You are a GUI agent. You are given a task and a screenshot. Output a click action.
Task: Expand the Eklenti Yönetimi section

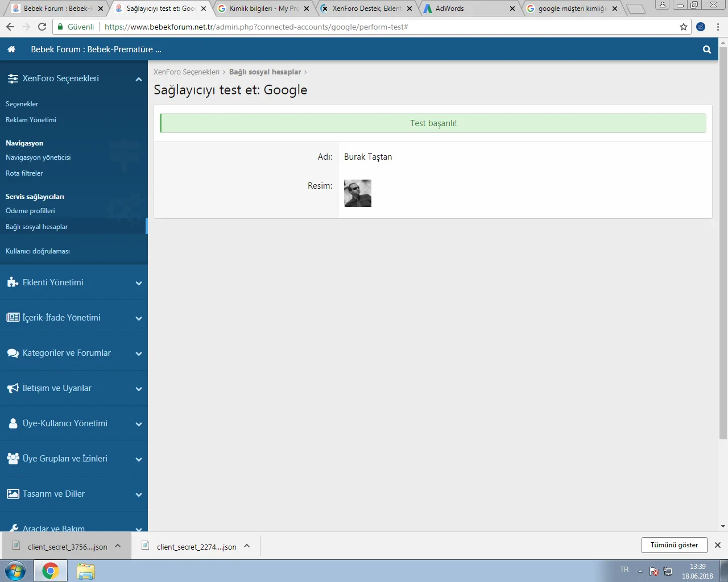click(138, 283)
